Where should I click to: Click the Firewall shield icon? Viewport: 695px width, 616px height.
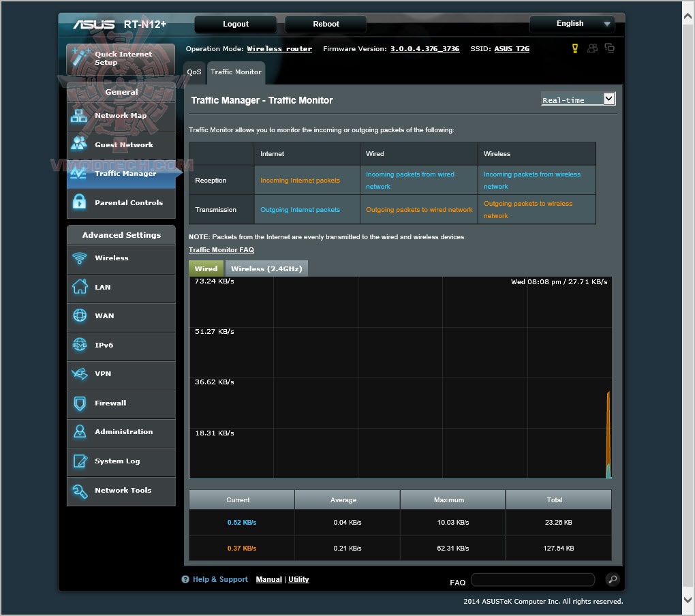point(80,403)
